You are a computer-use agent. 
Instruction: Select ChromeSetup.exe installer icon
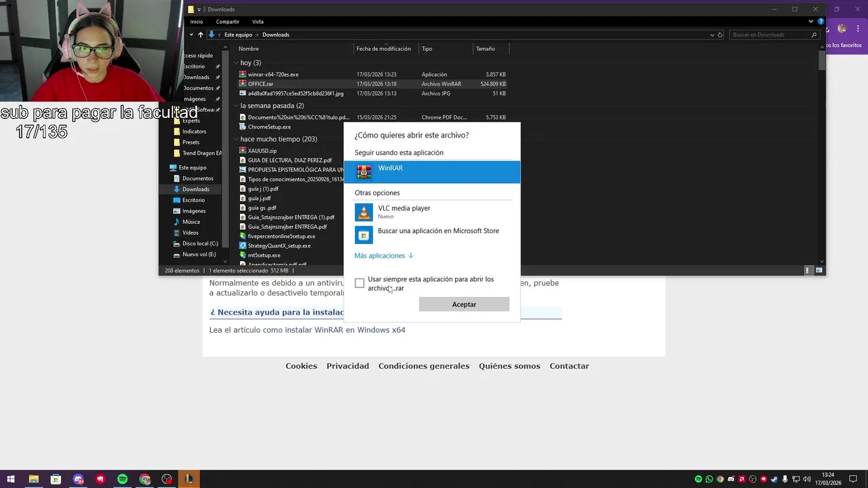[x=243, y=127]
